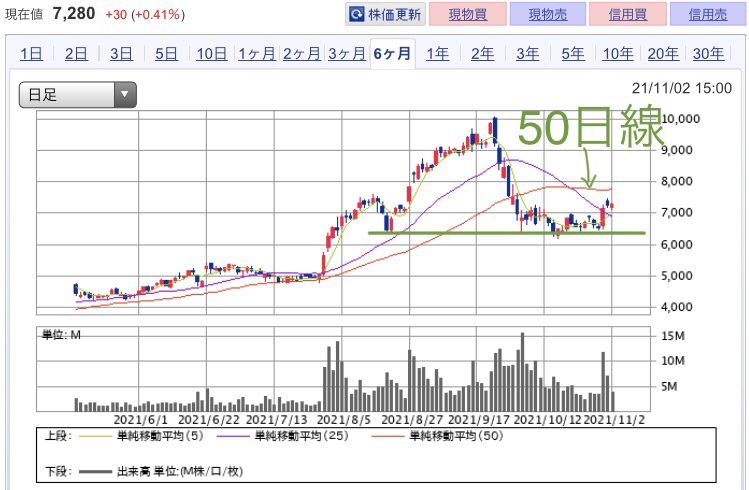Switch chart range to 5日
This screenshot has width=749, height=490.
coord(166,53)
